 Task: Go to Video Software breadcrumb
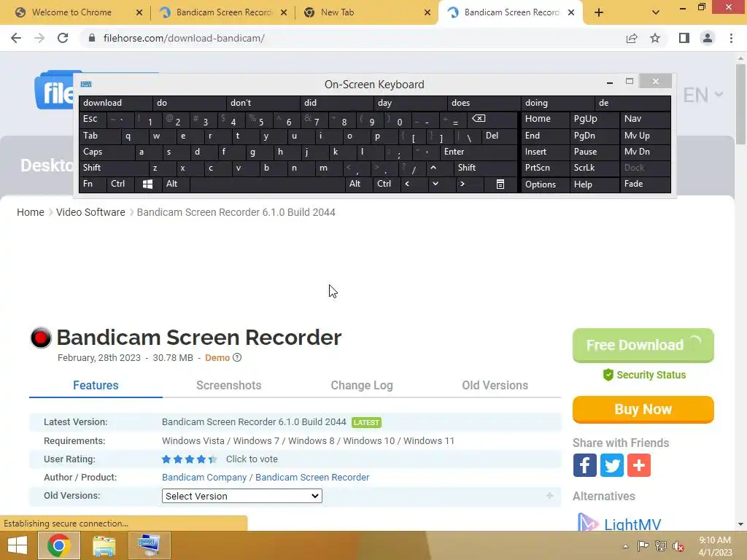click(90, 212)
